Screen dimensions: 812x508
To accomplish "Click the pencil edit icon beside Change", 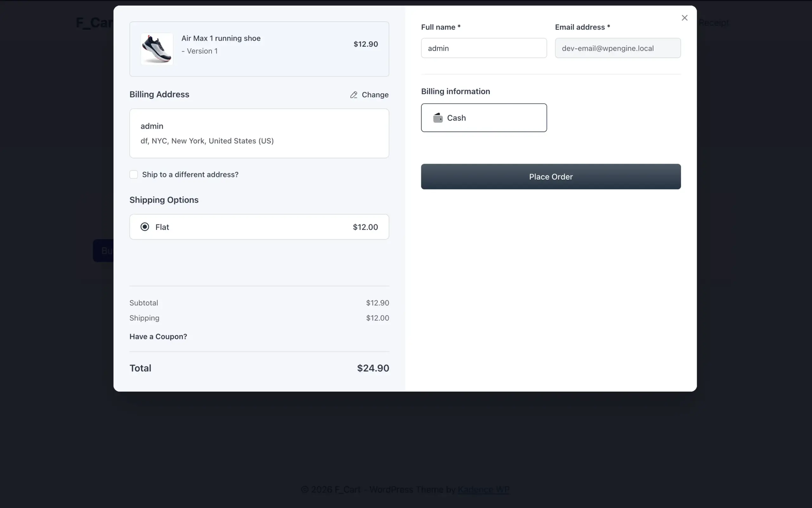I will point(354,95).
